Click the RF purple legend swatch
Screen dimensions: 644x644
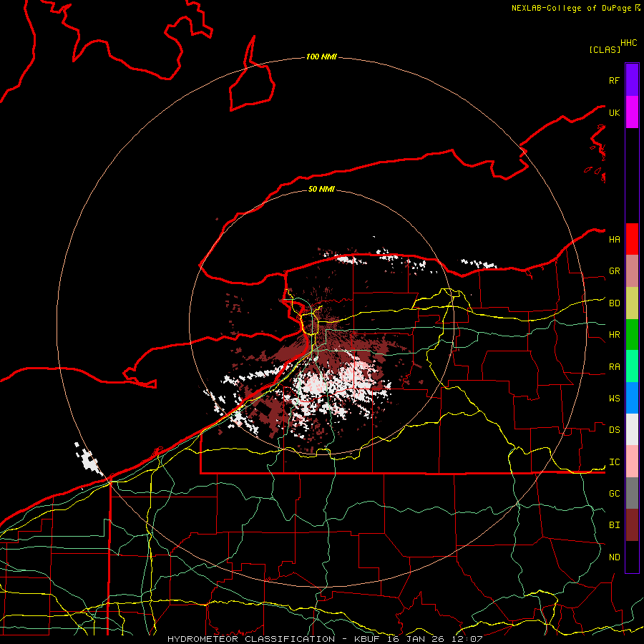pos(632,80)
